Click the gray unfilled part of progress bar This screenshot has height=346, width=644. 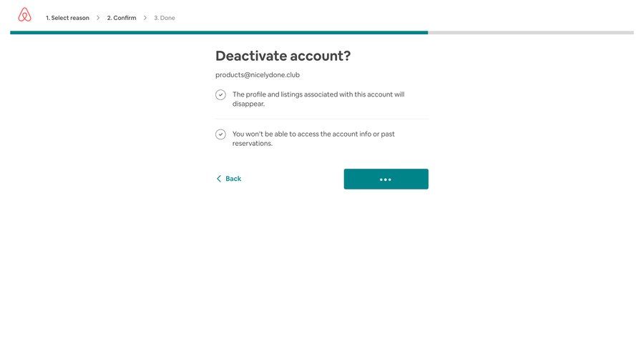530,32
